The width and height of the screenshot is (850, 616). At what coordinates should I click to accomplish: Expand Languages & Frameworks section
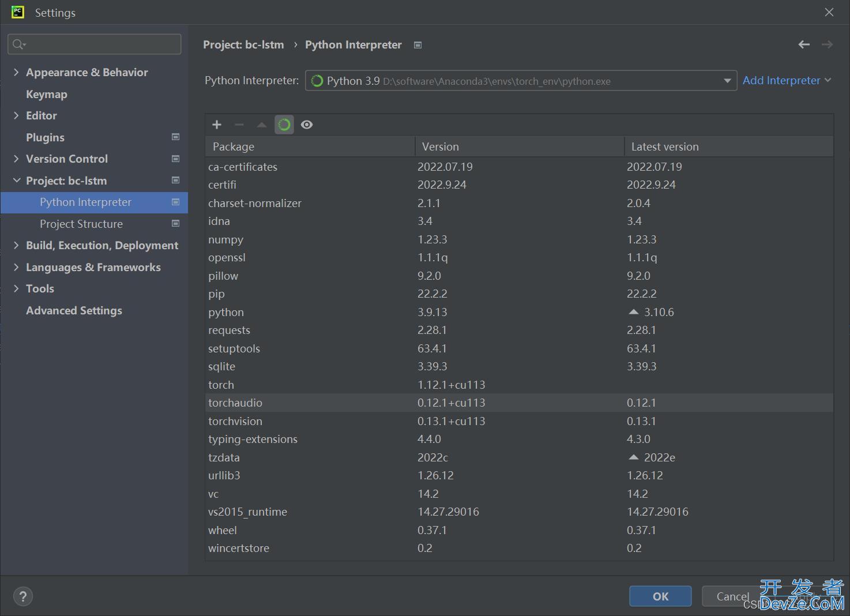click(x=16, y=267)
